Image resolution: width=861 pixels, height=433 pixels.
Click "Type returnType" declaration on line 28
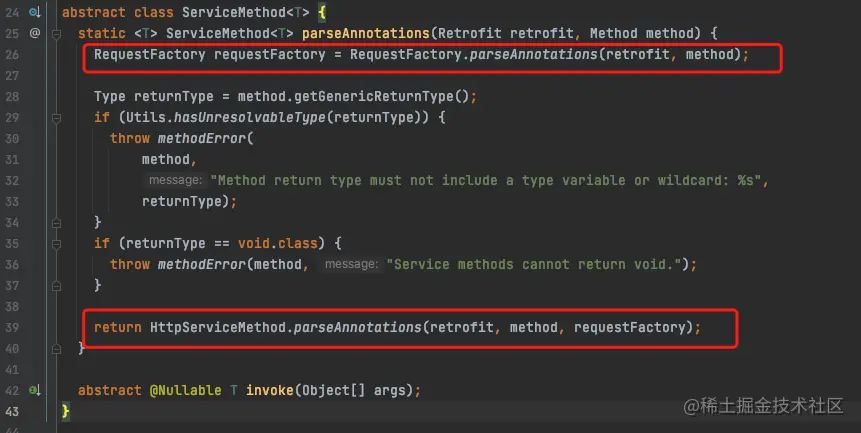(154, 96)
